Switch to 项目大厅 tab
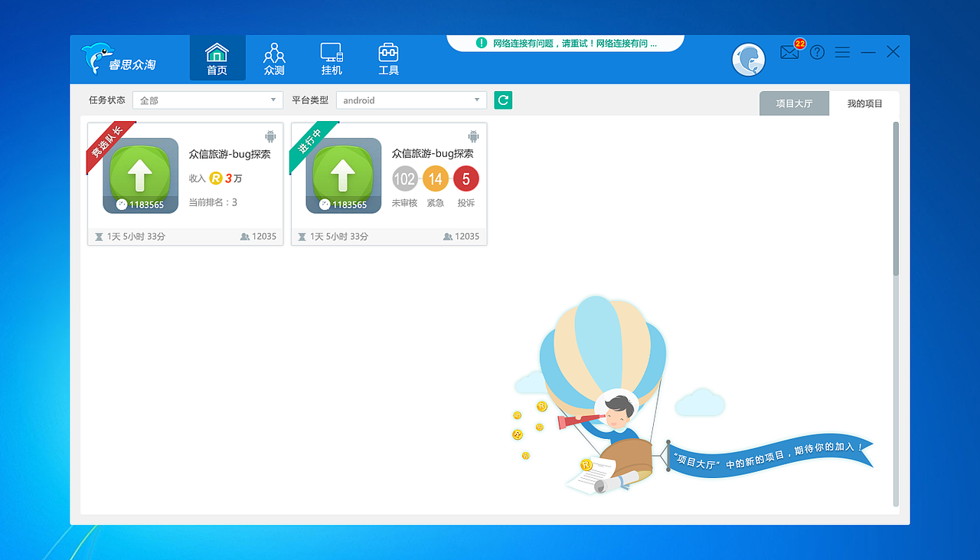980x560 pixels. (x=794, y=103)
